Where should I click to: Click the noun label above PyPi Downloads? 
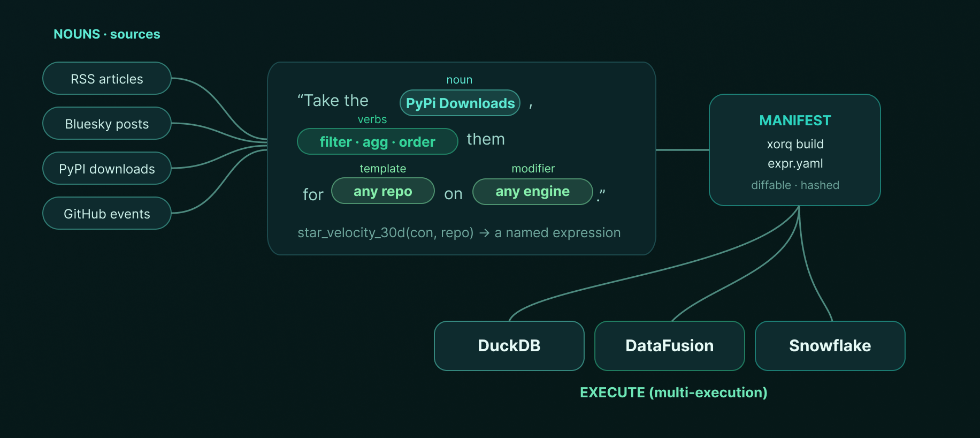tap(460, 80)
